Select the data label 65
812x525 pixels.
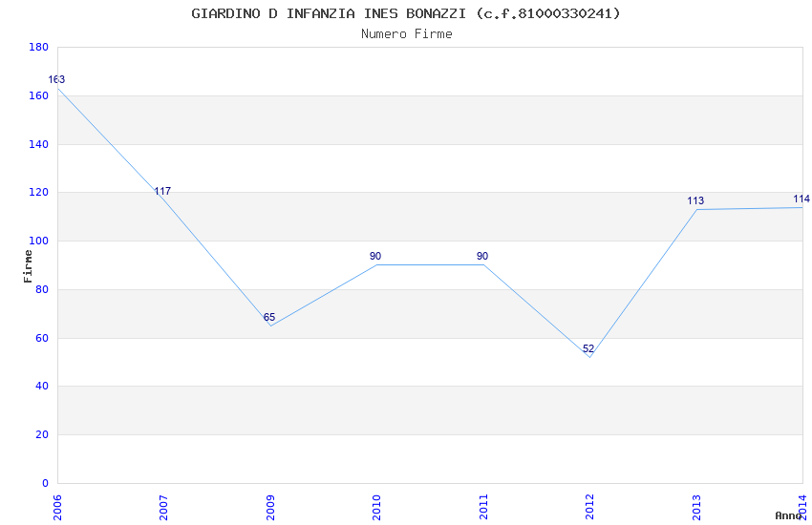(269, 318)
